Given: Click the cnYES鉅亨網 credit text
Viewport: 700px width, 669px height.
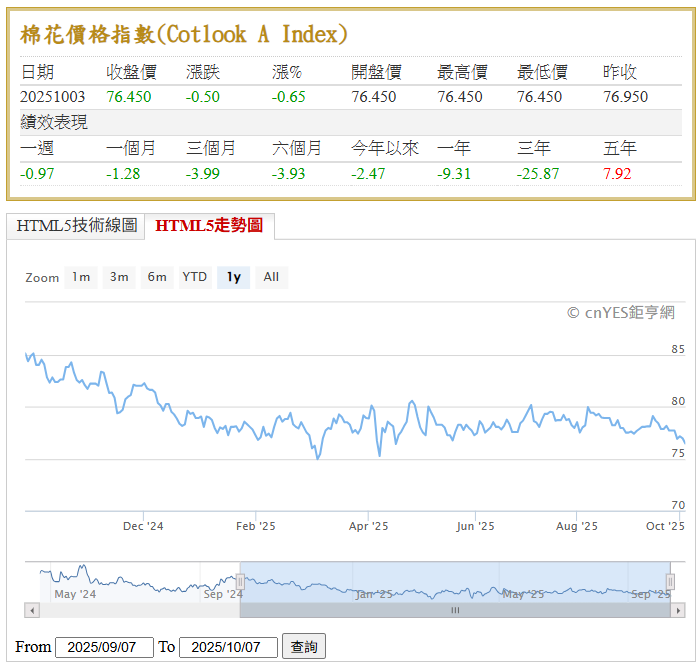Looking at the screenshot, I should [620, 313].
